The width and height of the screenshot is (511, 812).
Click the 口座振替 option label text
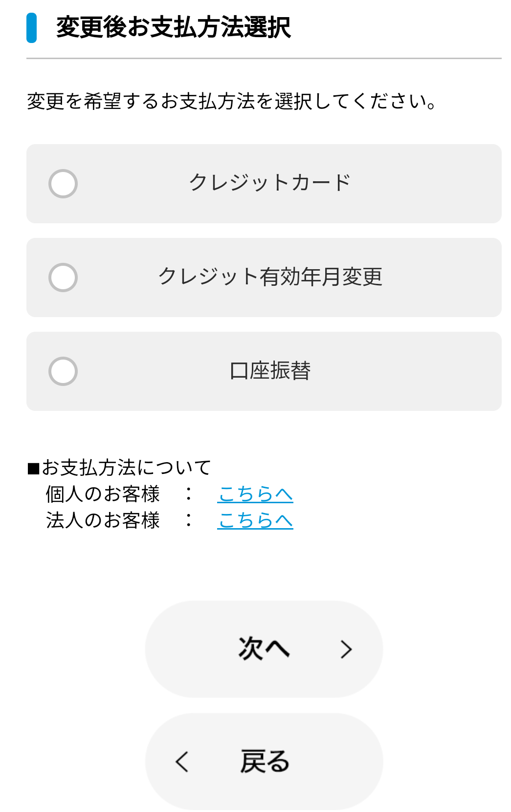(x=270, y=370)
